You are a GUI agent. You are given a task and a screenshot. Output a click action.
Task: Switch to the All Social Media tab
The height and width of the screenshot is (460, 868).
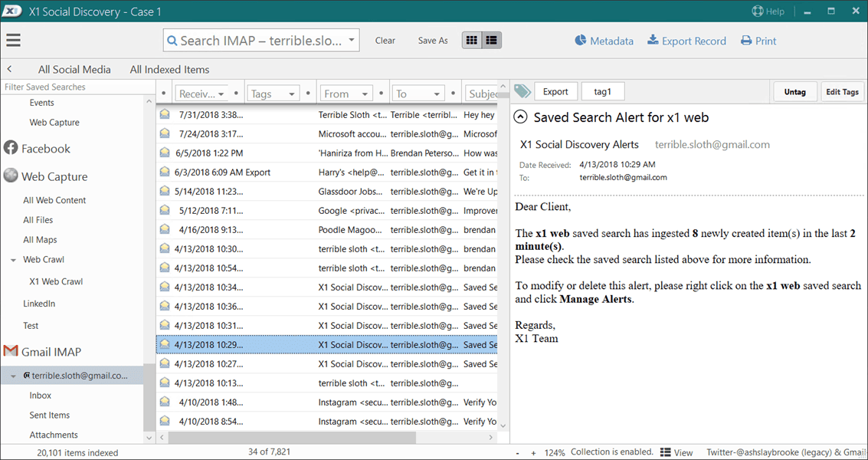(x=74, y=70)
